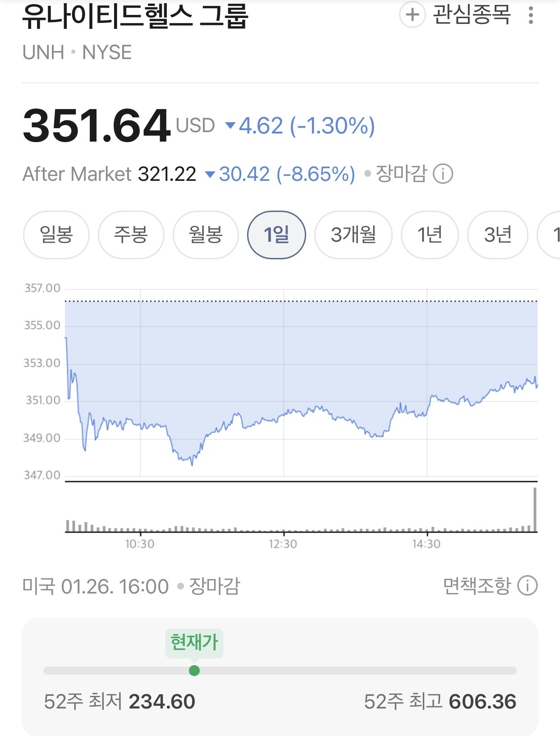Tap the info icon next to 면책조항

(527, 585)
